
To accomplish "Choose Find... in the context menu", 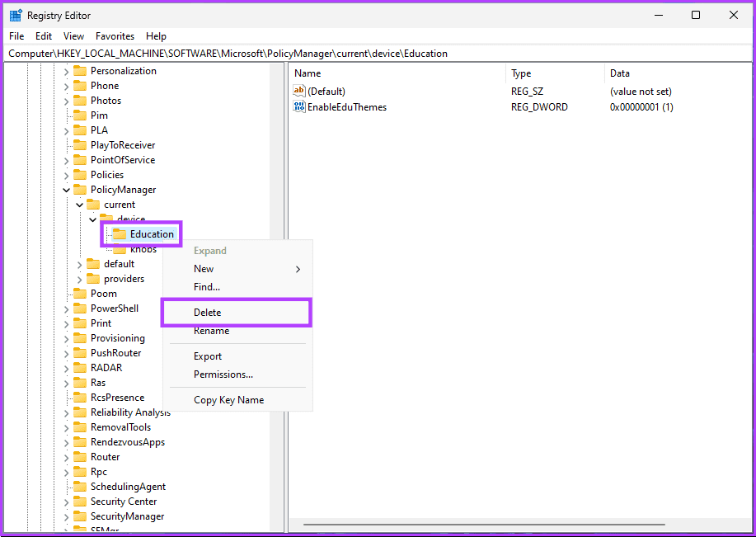I will pos(237,287).
